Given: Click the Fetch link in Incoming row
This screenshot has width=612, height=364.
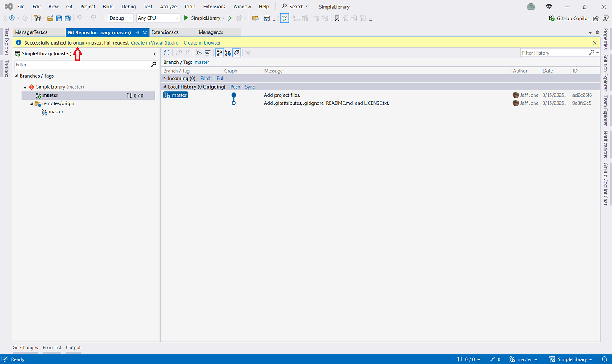Looking at the screenshot, I should [206, 79].
